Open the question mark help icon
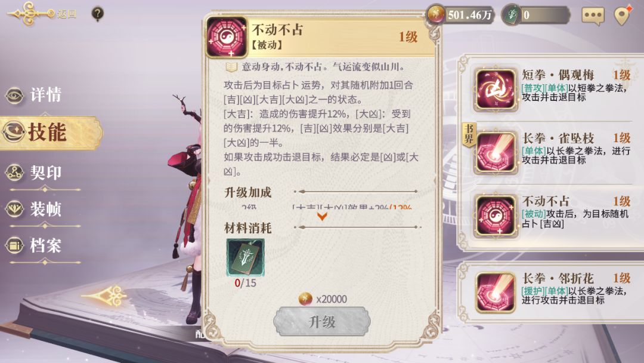The width and height of the screenshot is (644, 363). [x=97, y=14]
